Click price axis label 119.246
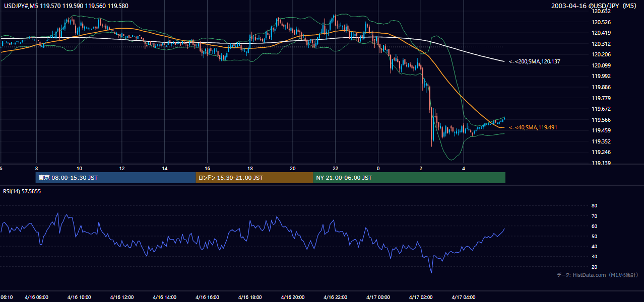Image resolution: width=644 pixels, height=302 pixels. click(602, 152)
